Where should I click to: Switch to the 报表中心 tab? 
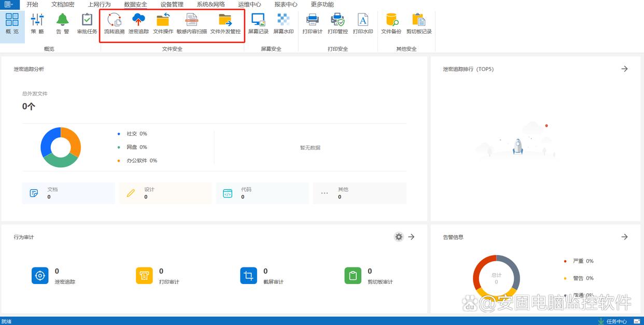286,5
